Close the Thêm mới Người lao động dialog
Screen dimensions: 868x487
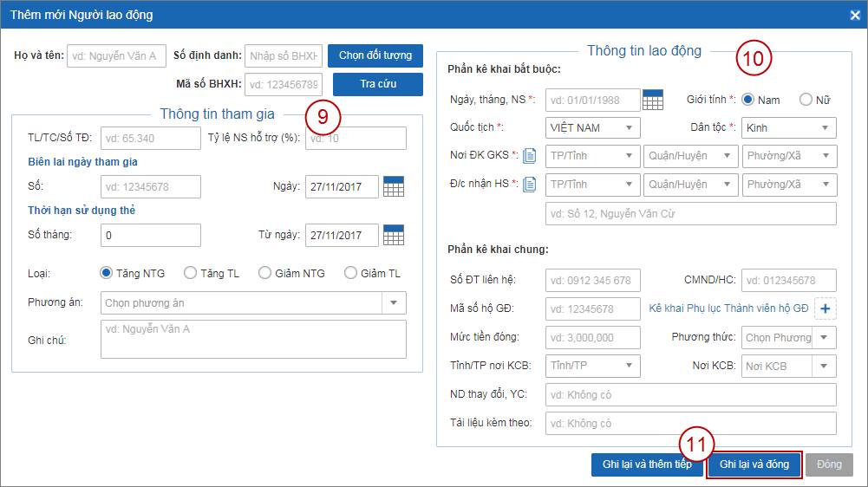855,15
